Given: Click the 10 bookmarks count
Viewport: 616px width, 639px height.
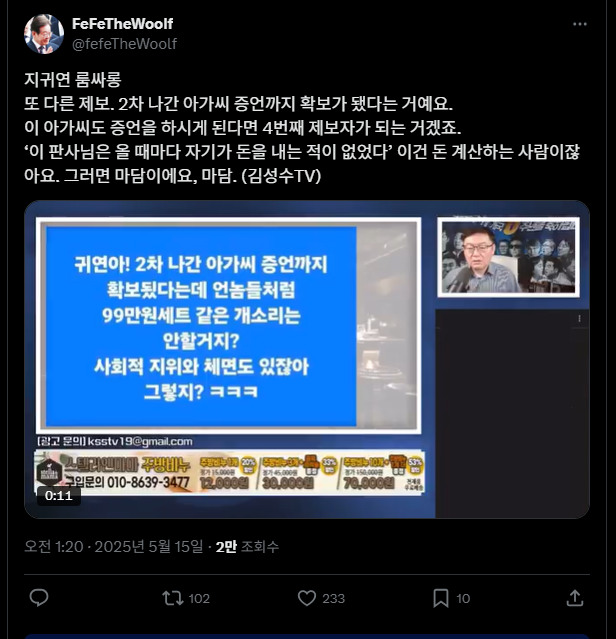Looking at the screenshot, I should (x=463, y=598).
